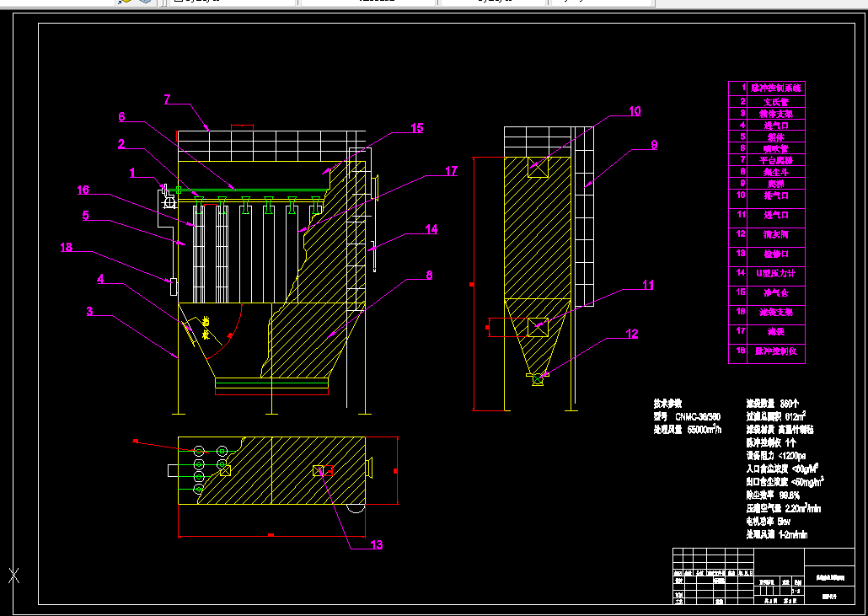Click the title block in the lower-right corner
This screenshot has width=868, height=616.
click(x=764, y=576)
